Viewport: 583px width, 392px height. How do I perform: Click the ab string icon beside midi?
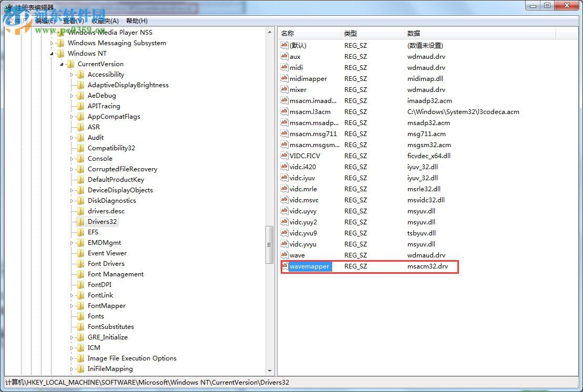pos(284,67)
